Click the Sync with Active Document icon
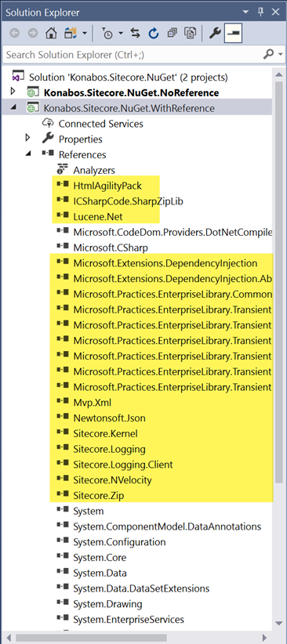Screen dimensions: 287x644 [136, 34]
